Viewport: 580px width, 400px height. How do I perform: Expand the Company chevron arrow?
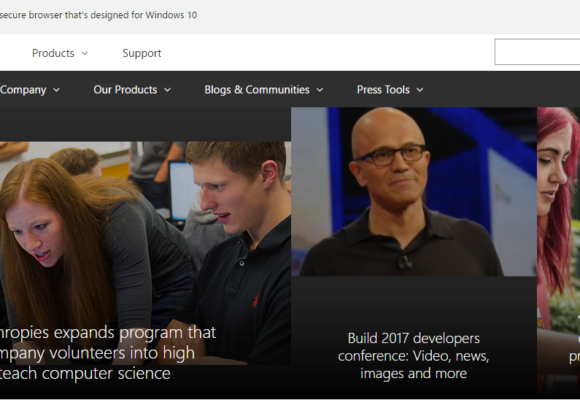pos(56,90)
